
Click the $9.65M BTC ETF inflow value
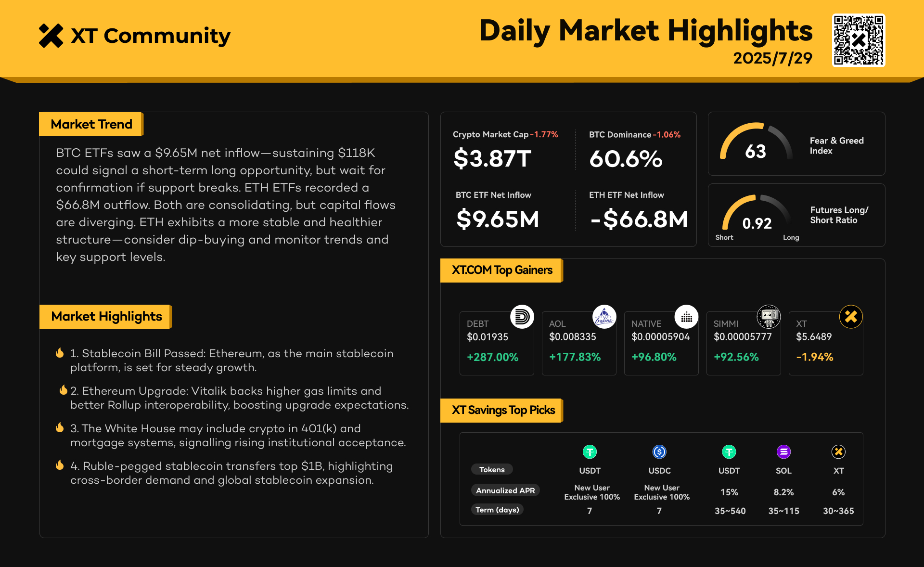tap(498, 219)
